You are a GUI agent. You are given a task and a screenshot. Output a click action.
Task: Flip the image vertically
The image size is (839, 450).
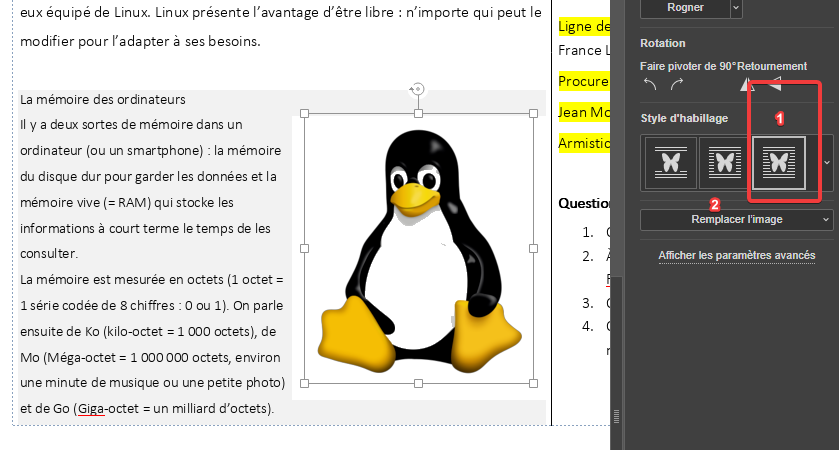click(x=775, y=84)
